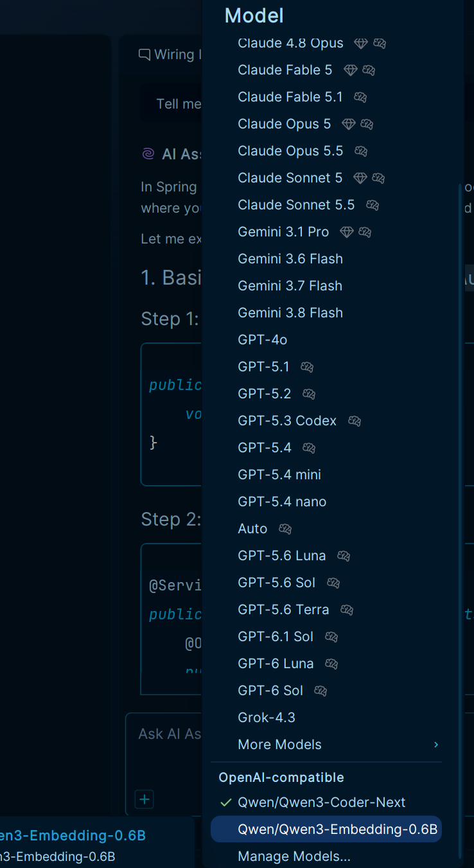Select Qwen/Qwen3-Embedding-0.6B in OpenAI-compatible list
The width and height of the screenshot is (474, 868).
(x=326, y=829)
